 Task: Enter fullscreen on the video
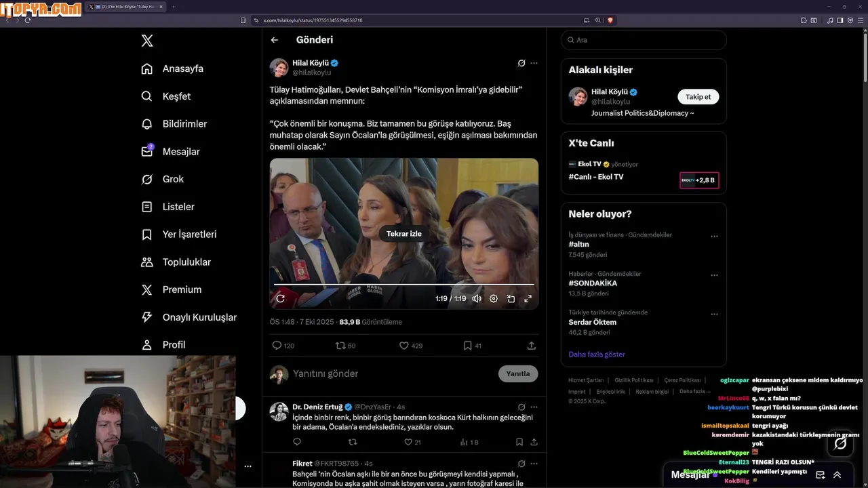(528, 298)
